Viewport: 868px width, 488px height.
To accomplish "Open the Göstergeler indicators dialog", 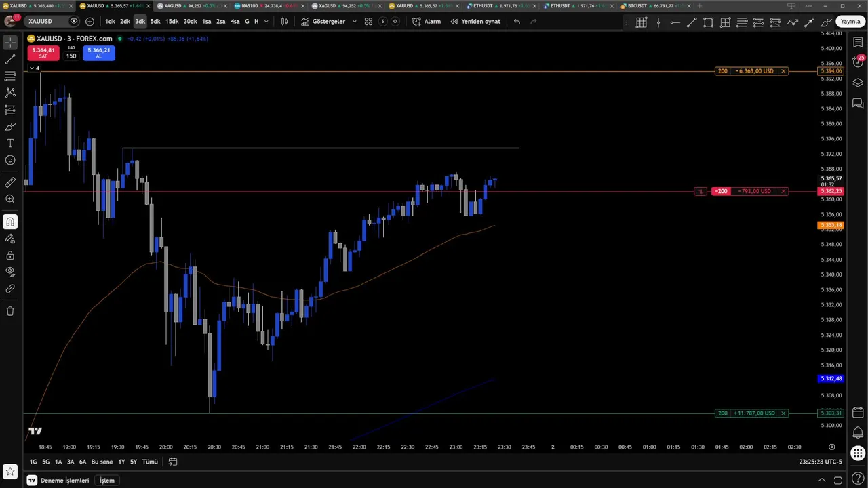I will coord(323,21).
